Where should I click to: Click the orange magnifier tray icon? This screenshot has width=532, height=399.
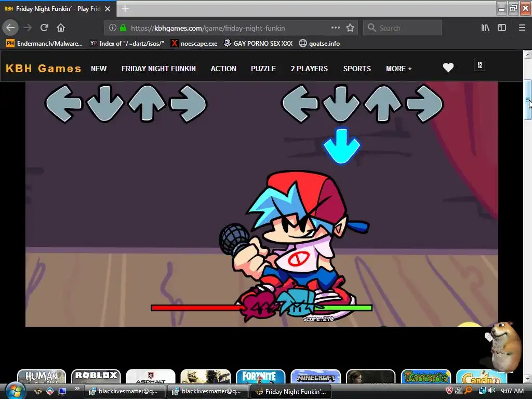(x=468, y=391)
